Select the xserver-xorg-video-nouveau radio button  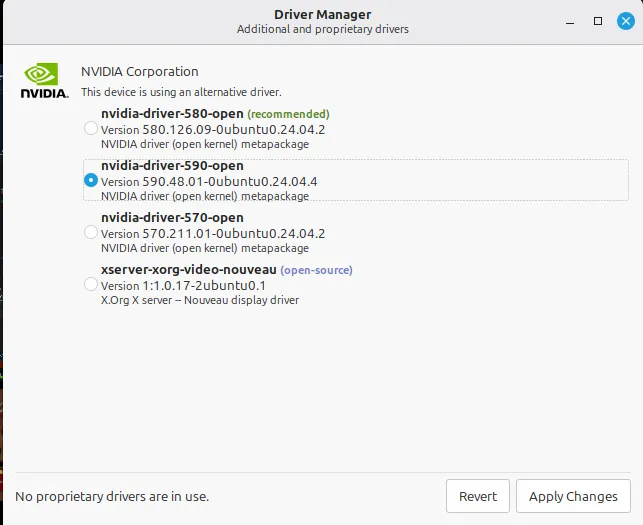point(91,284)
